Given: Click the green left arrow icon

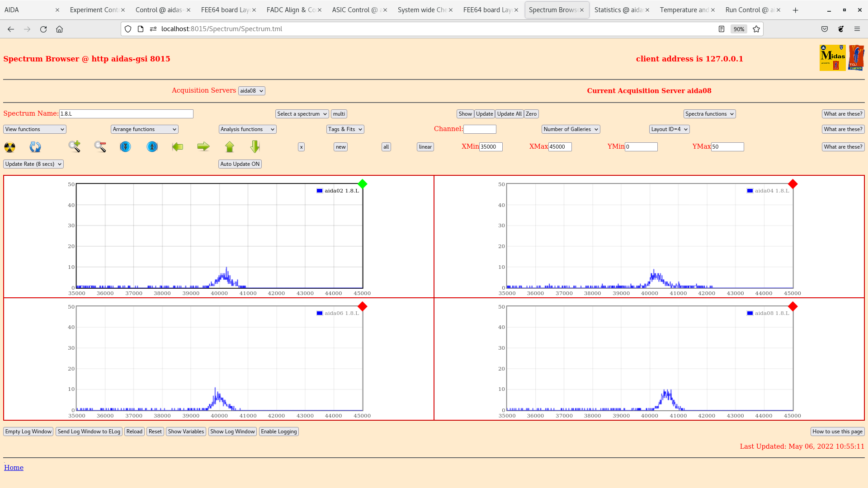Looking at the screenshot, I should pyautogui.click(x=178, y=146).
